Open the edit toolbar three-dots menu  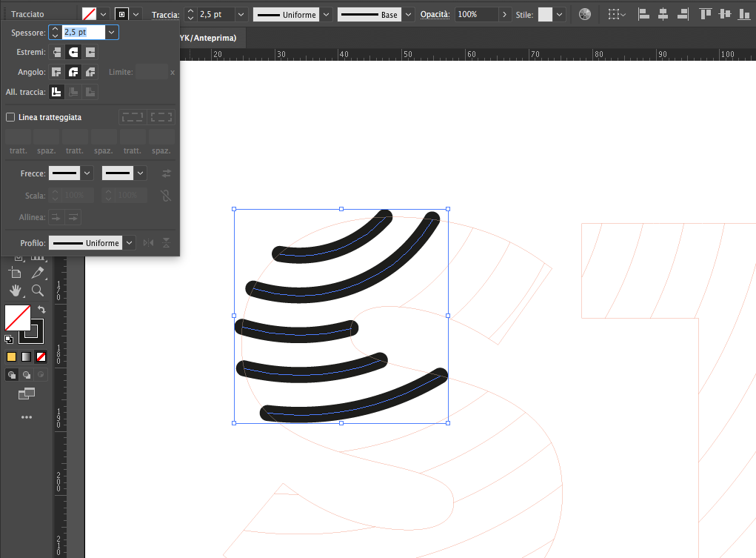point(27,417)
